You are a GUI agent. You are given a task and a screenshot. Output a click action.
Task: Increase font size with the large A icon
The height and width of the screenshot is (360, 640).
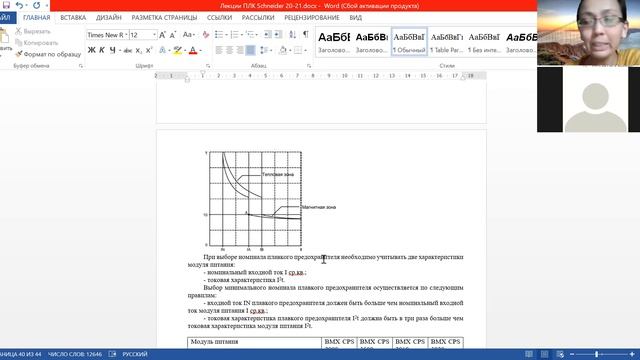click(162, 35)
